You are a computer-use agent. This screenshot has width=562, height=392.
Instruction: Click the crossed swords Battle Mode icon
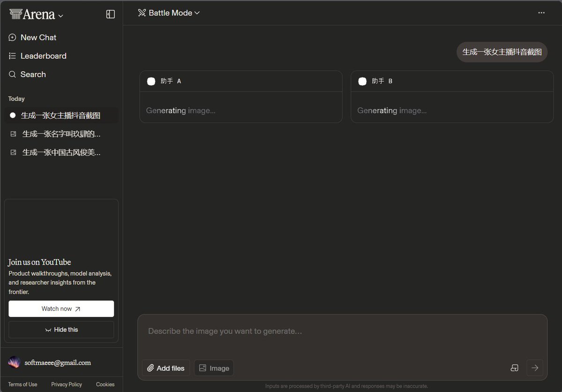[142, 13]
